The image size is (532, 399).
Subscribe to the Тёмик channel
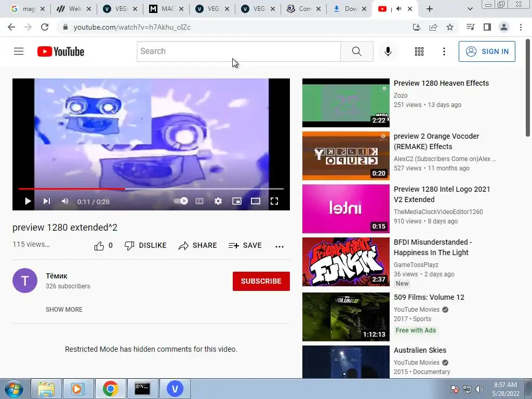coord(261,281)
